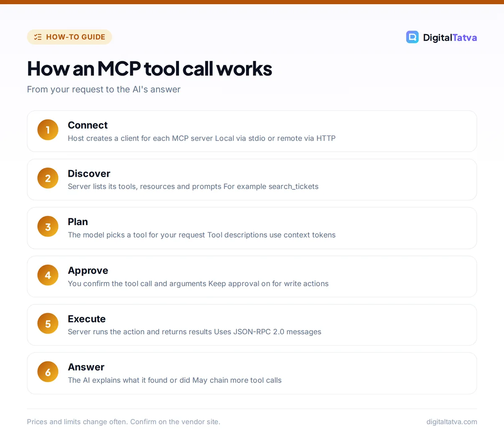The height and width of the screenshot is (446, 504).
Task: Click the checklist icon in the HOW-TO GUIDE badge
Action: coord(38,37)
